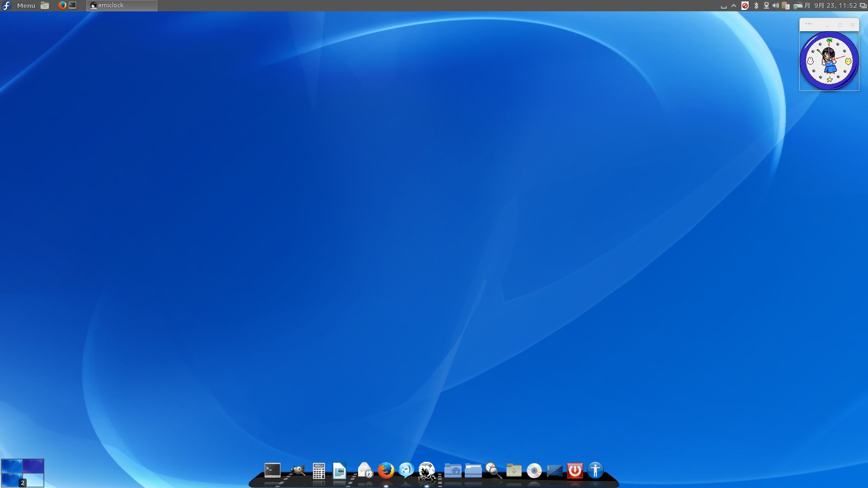Launch LibreOffice Writer from dock

339,471
